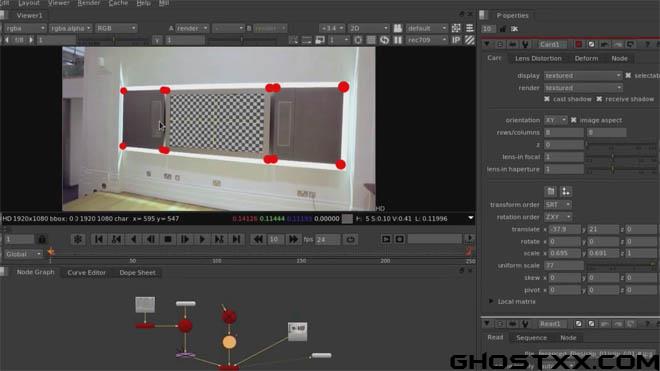The image size is (660, 371).
Task: Uncheck the image aspect checkbox
Action: pyautogui.click(x=573, y=120)
